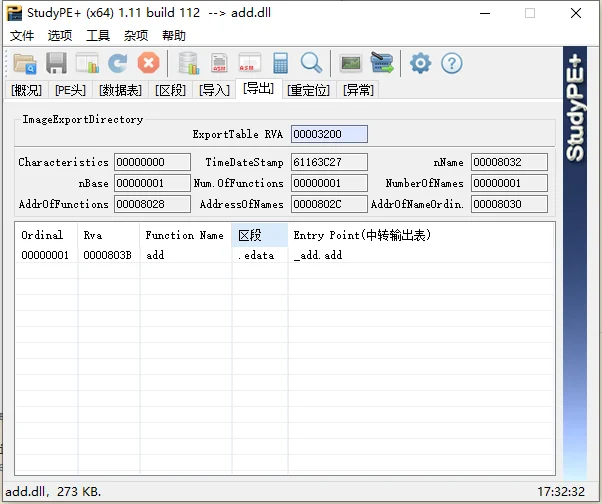Image resolution: width=602 pixels, height=504 pixels.
Task: Open the 帮助 menu
Action: pos(174,36)
